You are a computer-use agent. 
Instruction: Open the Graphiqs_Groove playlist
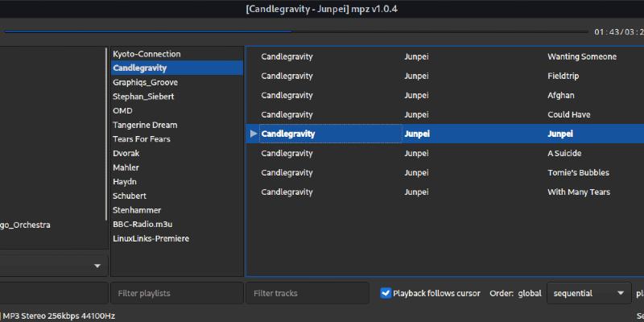point(145,82)
